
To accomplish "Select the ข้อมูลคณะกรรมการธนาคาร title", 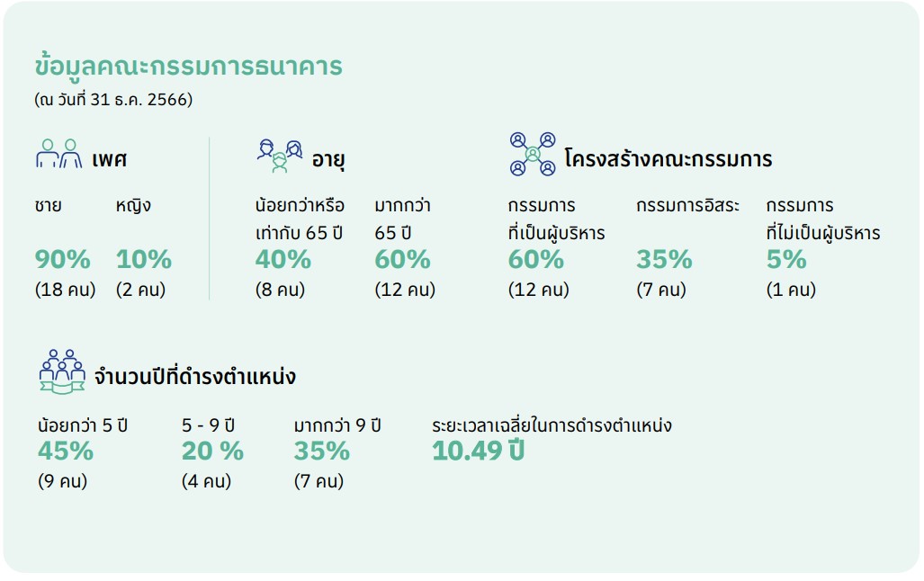I will coord(189,66).
